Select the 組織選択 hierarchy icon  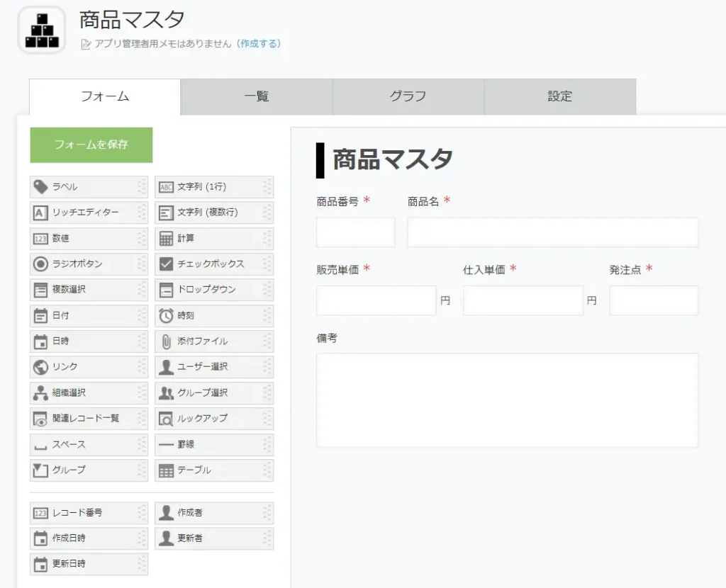point(40,392)
